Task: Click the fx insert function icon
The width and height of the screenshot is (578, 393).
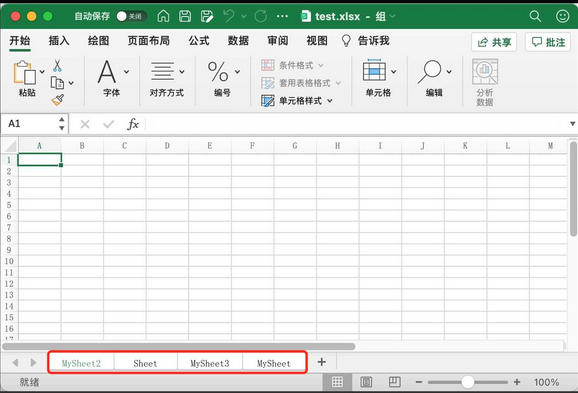Action: [x=133, y=124]
